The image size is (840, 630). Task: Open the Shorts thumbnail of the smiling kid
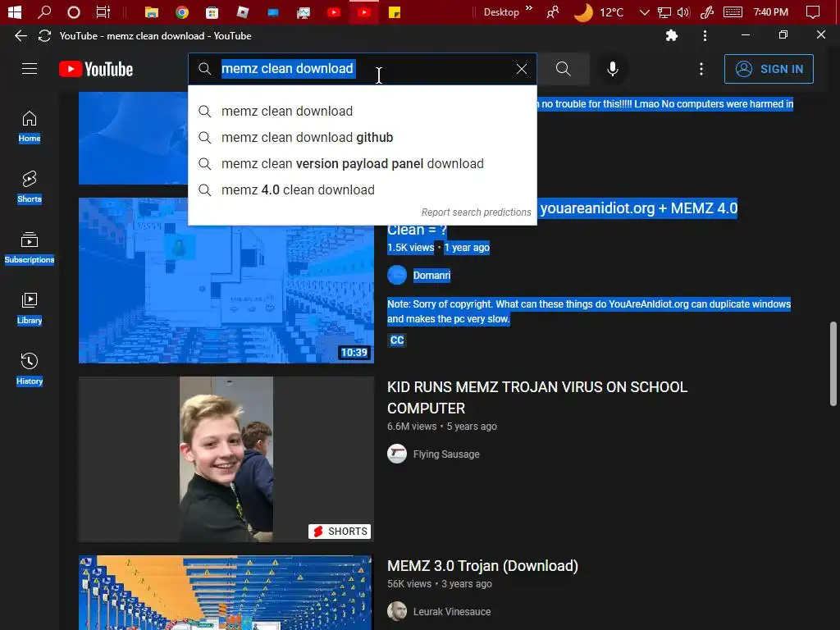[x=226, y=459]
